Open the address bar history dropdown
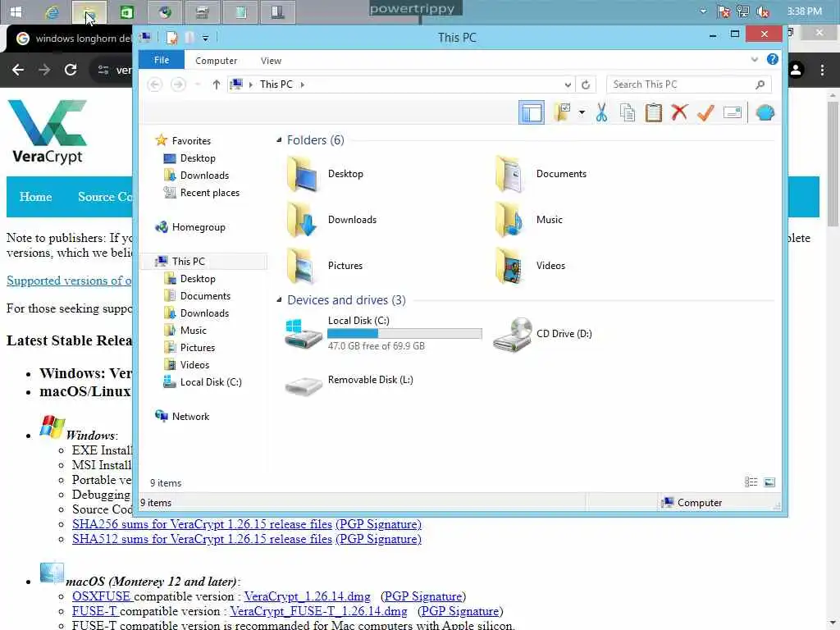 (568, 84)
